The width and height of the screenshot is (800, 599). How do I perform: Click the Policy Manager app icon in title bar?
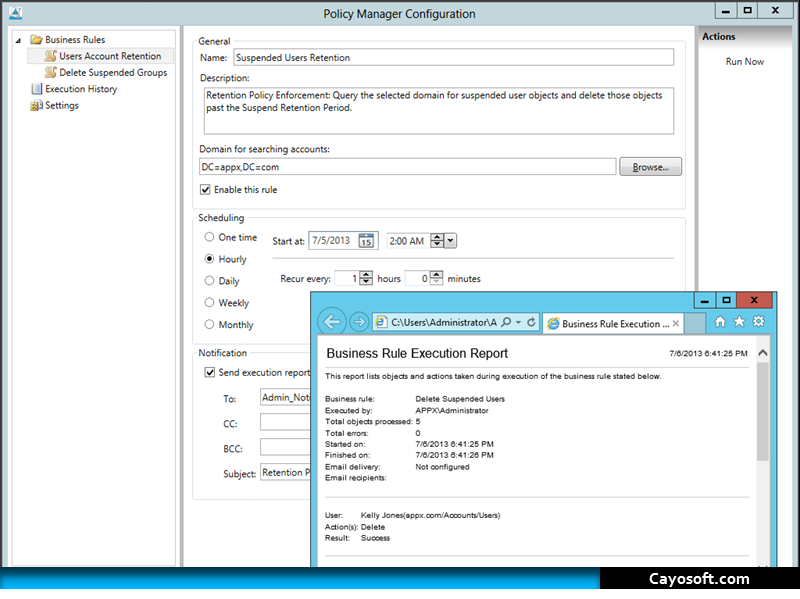point(15,13)
